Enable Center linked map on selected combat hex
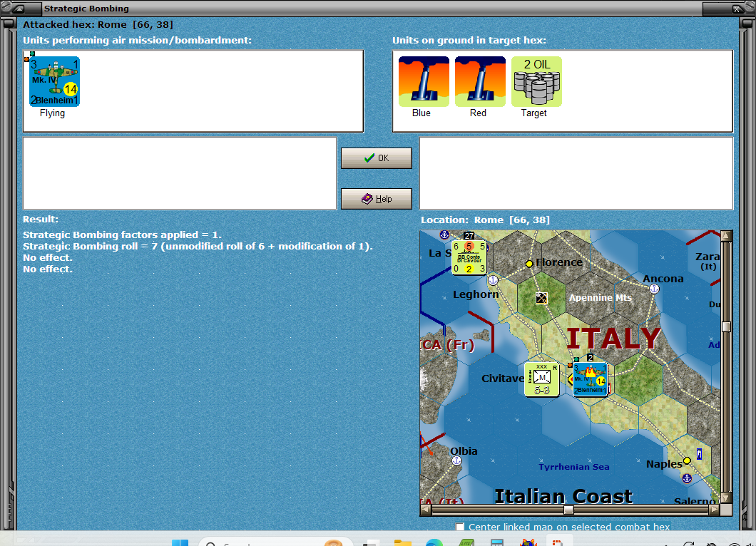 [460, 527]
